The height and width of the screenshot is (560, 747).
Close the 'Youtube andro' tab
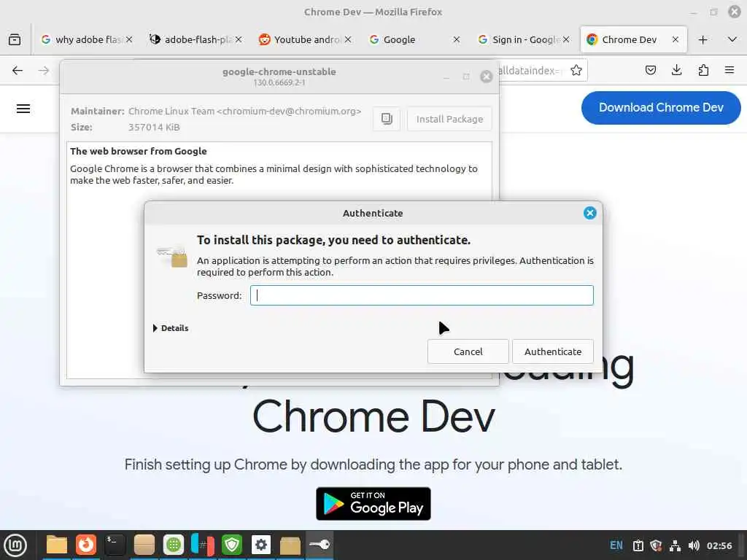tap(348, 39)
